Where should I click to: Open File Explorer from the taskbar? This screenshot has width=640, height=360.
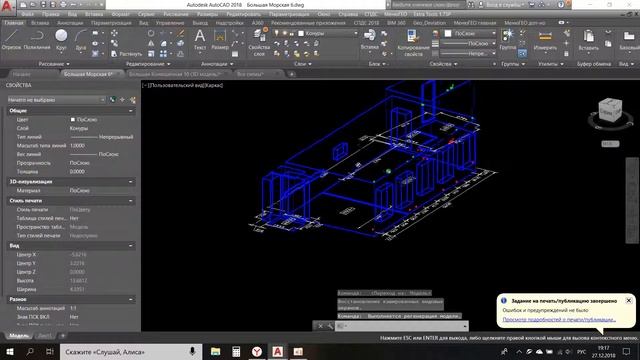[216, 351]
